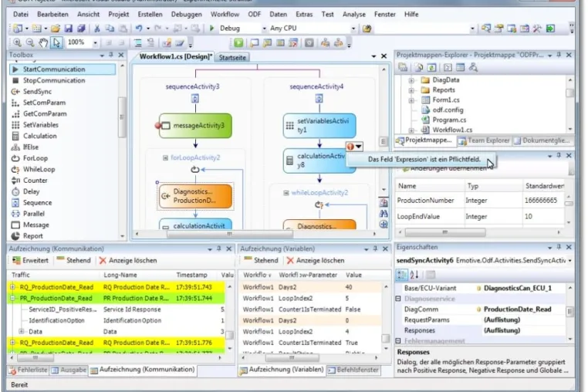Click the green run workflow toolbar icon
588x392 pixels.
(x=238, y=42)
